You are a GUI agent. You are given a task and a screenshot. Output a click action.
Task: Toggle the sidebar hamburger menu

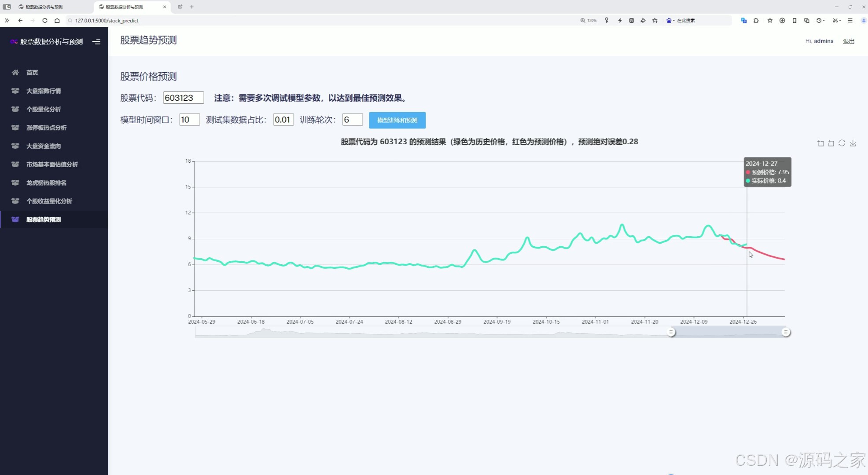click(96, 42)
